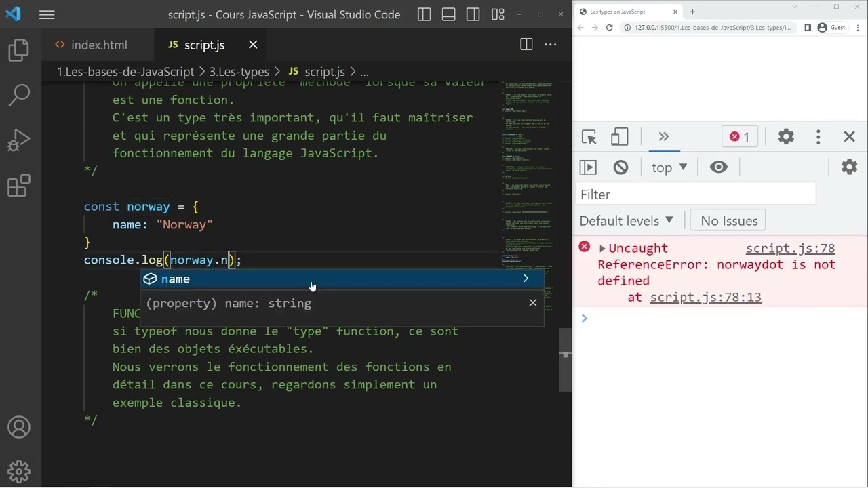Screen dimensions: 868x488
Task: Close the script.js tab
Action: pyautogui.click(x=253, y=45)
